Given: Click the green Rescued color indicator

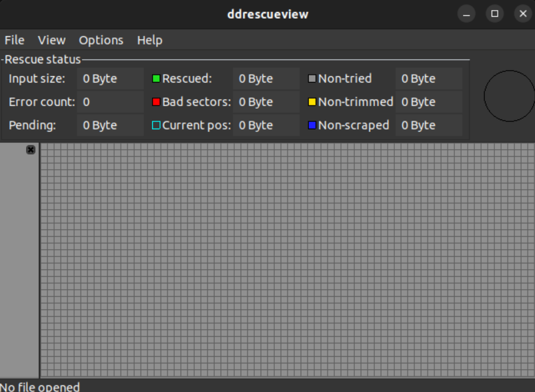Looking at the screenshot, I should click(x=156, y=79).
